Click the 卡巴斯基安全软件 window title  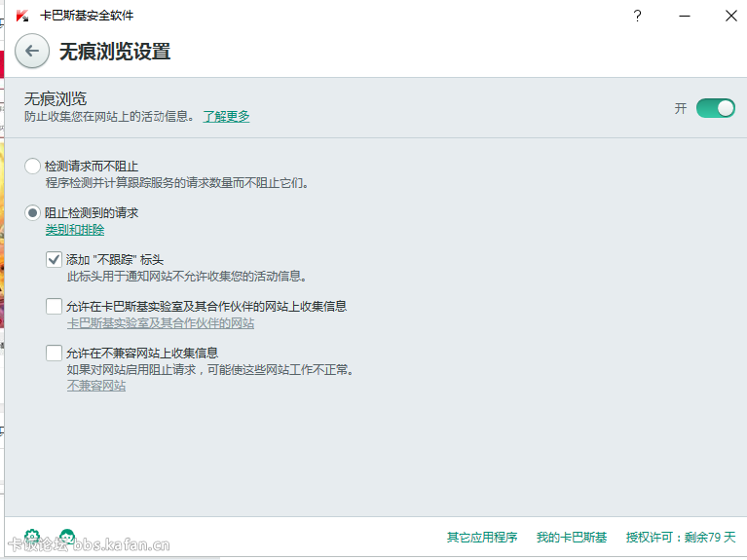click(87, 16)
